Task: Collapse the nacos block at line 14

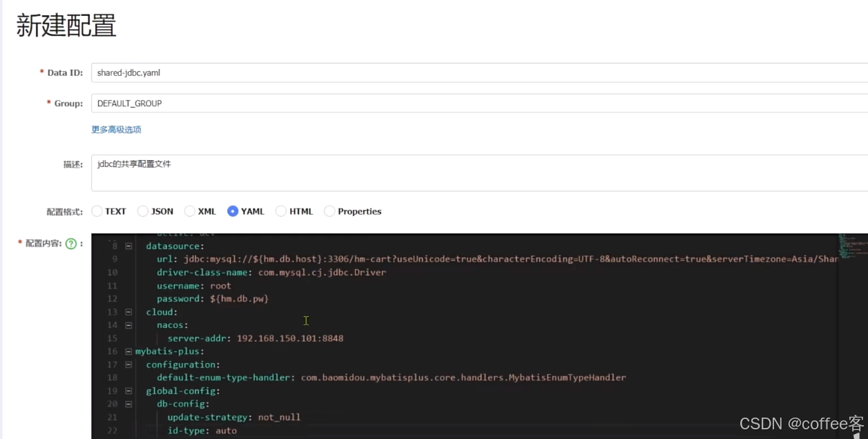Action: tap(128, 325)
